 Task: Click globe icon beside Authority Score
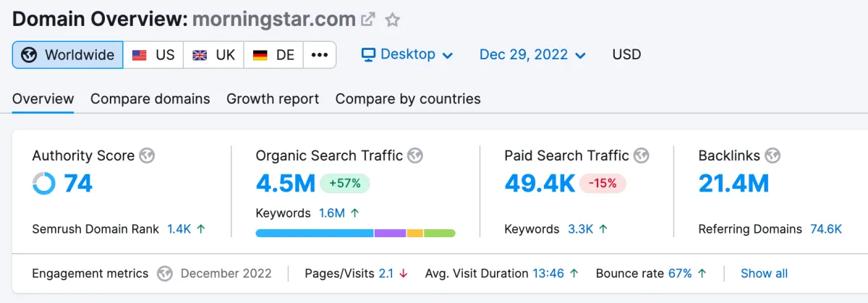147,155
